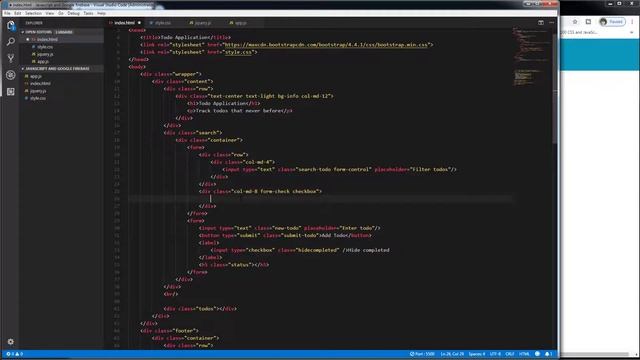Click the line with class "todos" div
This screenshot has height=360, width=640.
click(200, 309)
